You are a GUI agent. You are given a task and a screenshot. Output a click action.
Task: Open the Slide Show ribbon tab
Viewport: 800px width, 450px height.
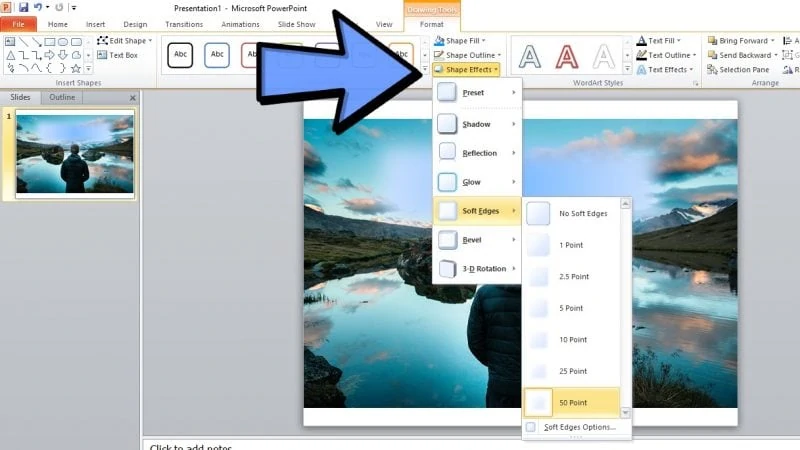pyautogui.click(x=296, y=24)
